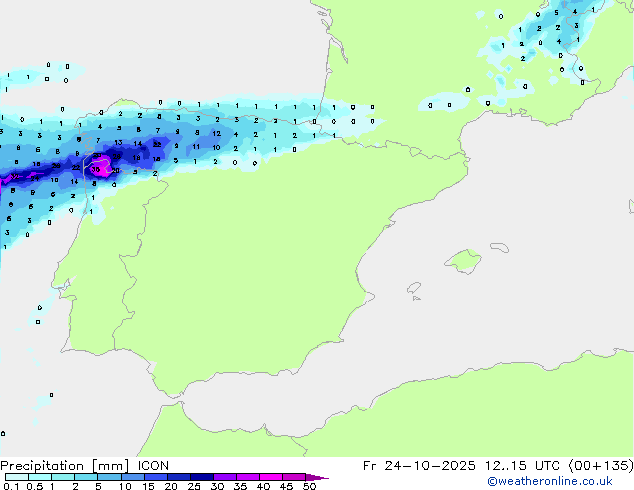Click the legend scale label '0.1'
This screenshot has height=490, width=634.
11,486
